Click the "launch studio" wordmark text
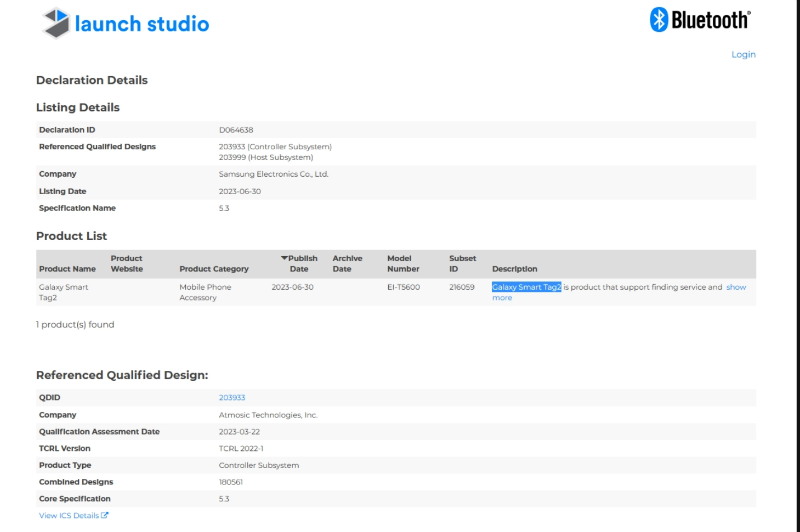 (142, 24)
